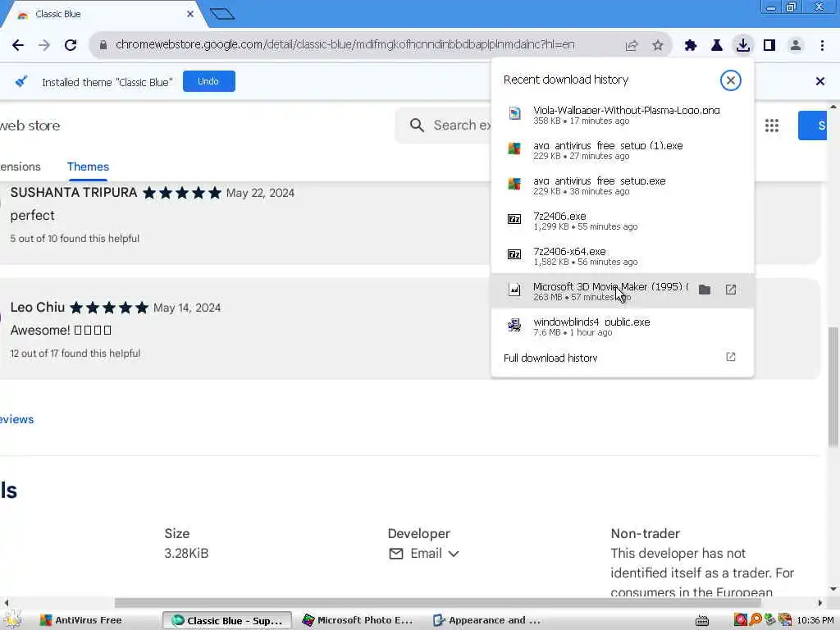840x630 pixels.
Task: Switch to the Themes tab
Action: point(88,167)
